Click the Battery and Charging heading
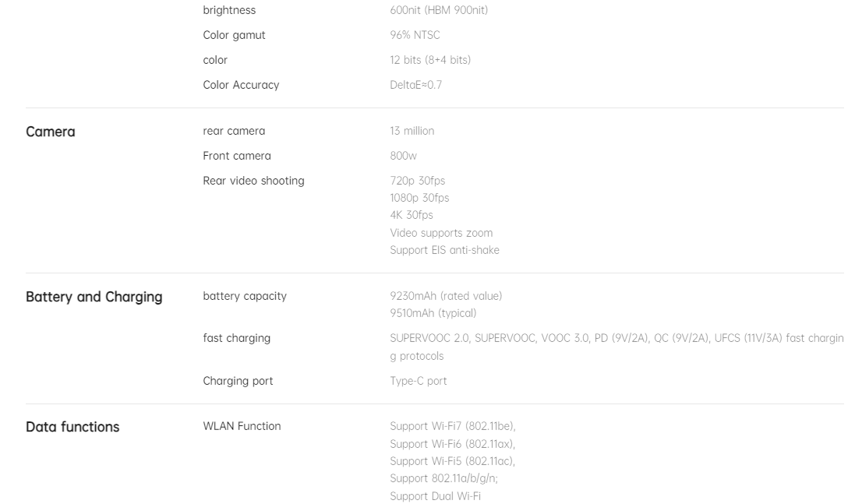 (94, 297)
